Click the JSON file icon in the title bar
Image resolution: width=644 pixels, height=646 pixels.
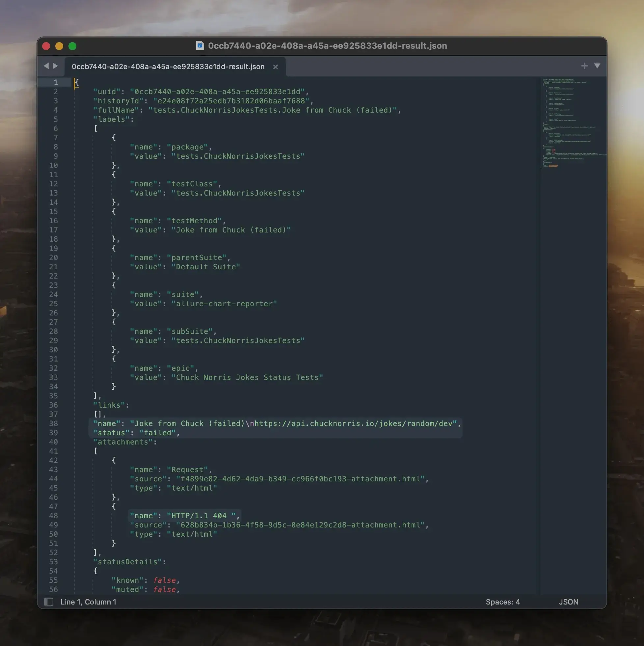pyautogui.click(x=200, y=45)
